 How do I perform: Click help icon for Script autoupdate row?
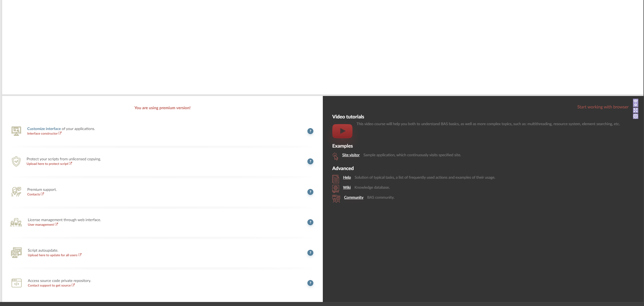310,253
